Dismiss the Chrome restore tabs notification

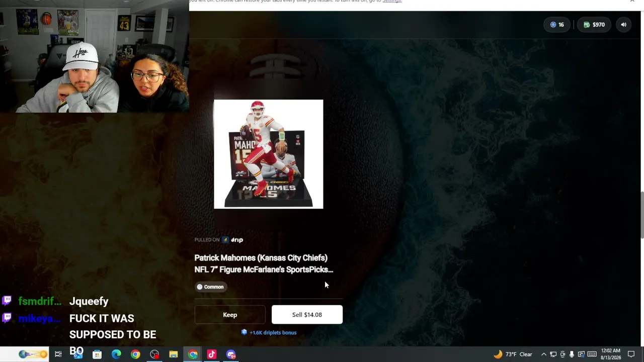[x=632, y=2]
